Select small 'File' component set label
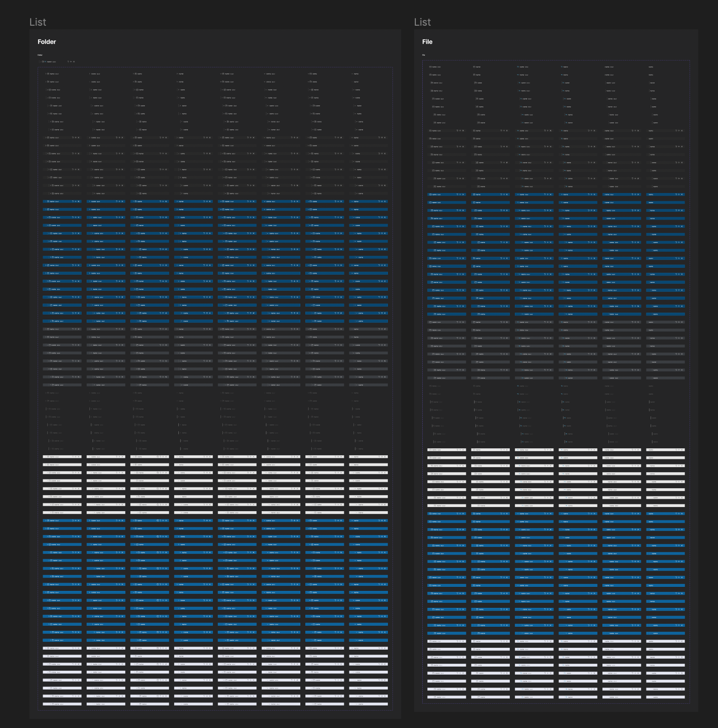Screen dimensions: 718x728 pos(424,55)
